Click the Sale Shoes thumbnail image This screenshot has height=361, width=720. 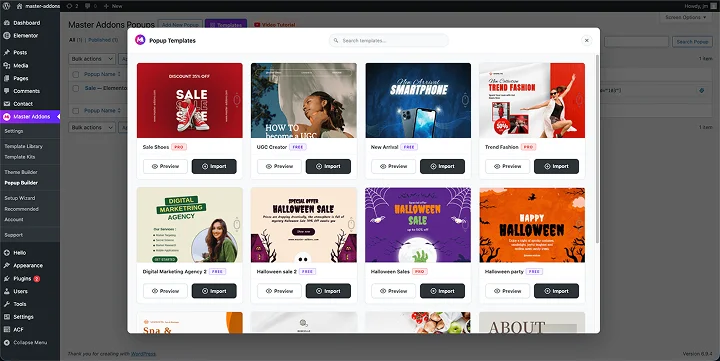[190, 100]
